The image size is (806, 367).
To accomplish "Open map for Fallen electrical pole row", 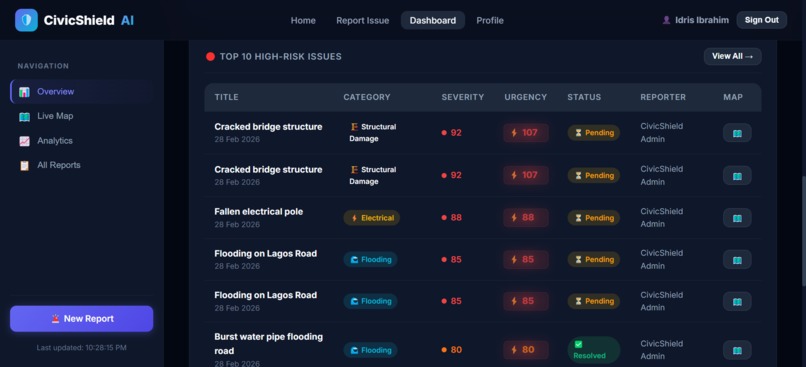I will coord(737,218).
